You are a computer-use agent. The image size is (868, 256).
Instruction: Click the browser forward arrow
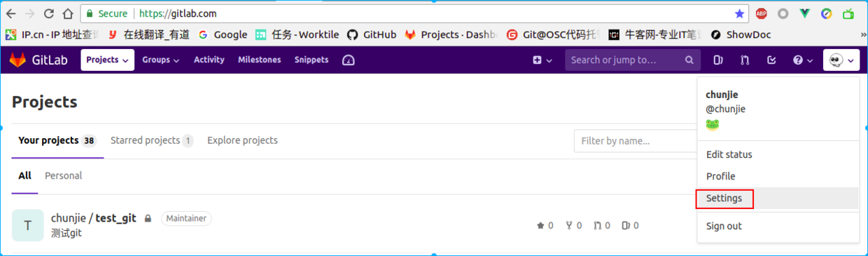click(30, 13)
